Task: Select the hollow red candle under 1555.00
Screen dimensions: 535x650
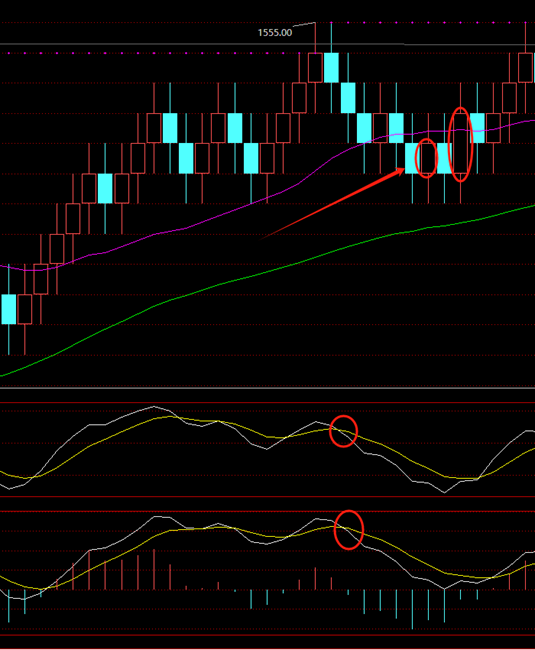Action: (315, 68)
